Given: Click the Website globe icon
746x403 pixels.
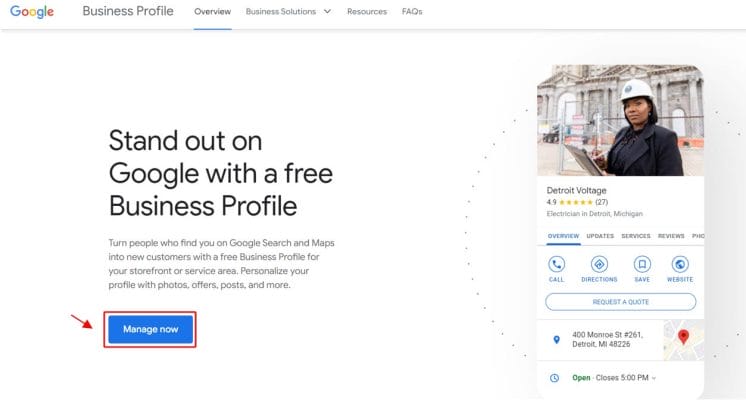Looking at the screenshot, I should pos(680,264).
